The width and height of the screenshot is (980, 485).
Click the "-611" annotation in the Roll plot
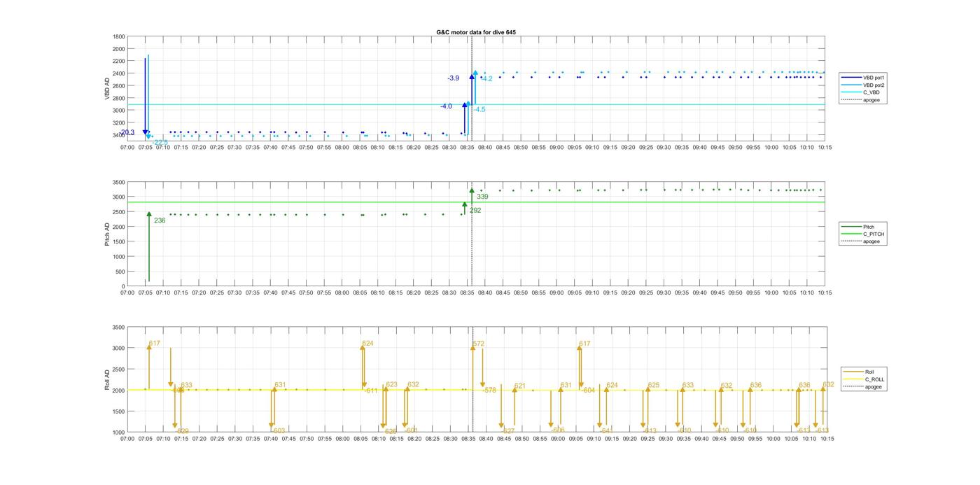click(370, 391)
